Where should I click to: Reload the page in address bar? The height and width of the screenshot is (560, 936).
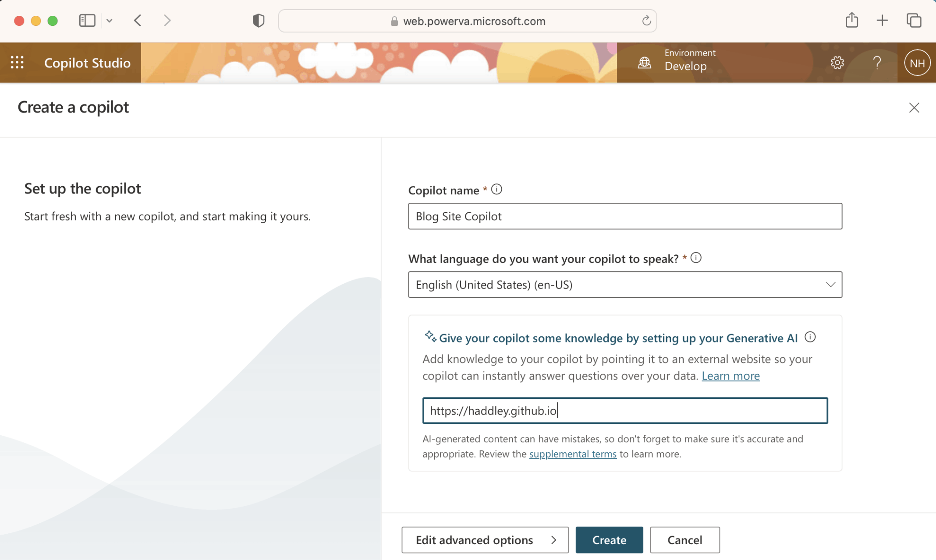pos(646,21)
